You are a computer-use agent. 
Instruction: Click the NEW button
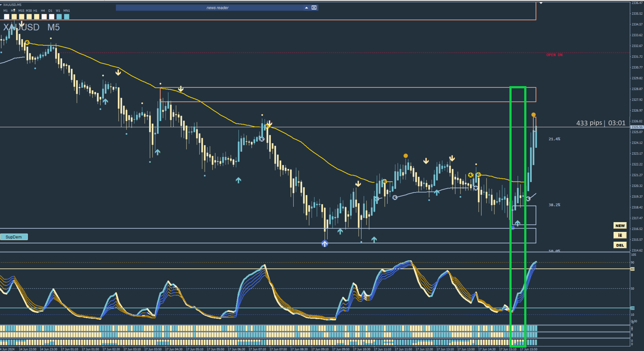[620, 226]
